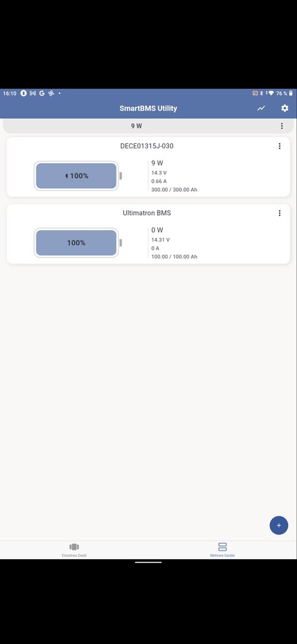
Task: Tap the battery 76 % indicator
Action: (x=284, y=93)
